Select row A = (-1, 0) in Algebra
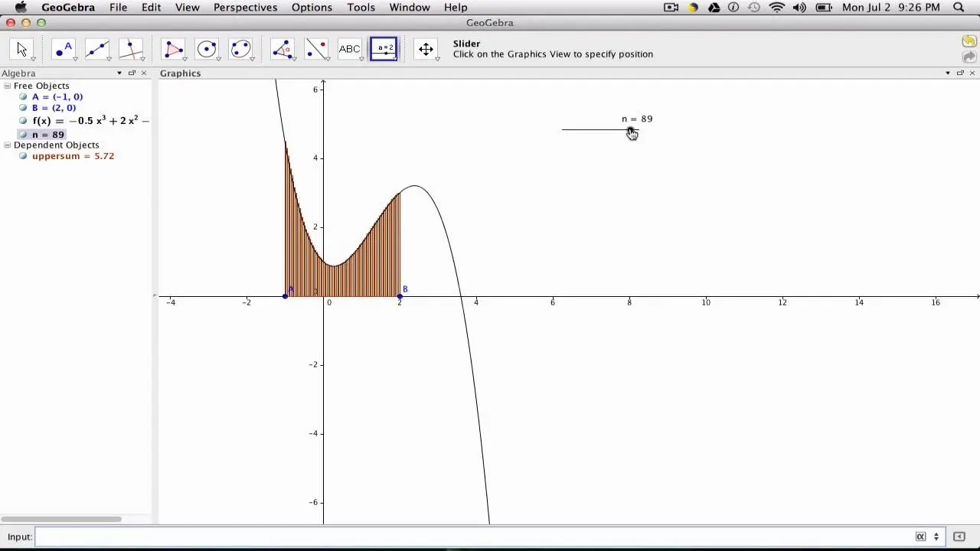 [x=57, y=97]
